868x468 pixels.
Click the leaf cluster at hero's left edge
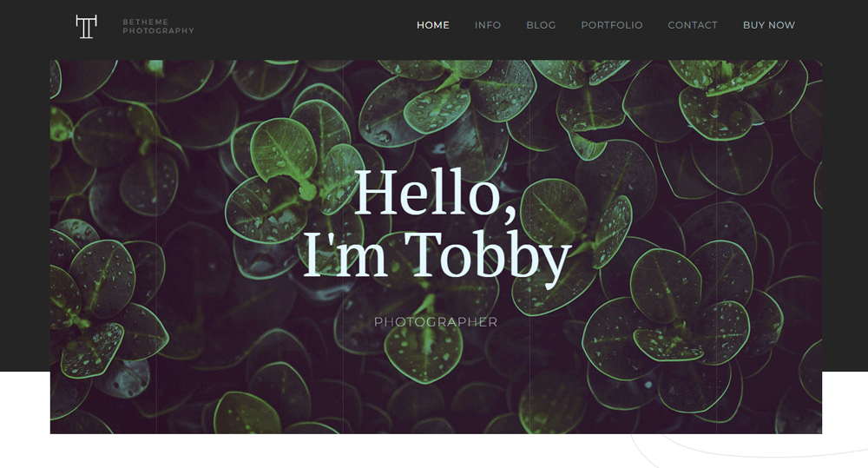(94, 310)
